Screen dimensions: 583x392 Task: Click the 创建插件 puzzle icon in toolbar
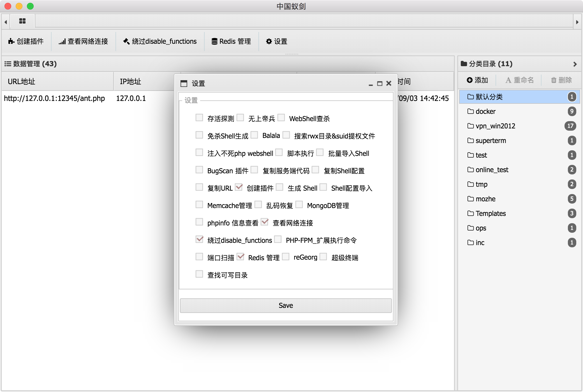click(x=11, y=41)
